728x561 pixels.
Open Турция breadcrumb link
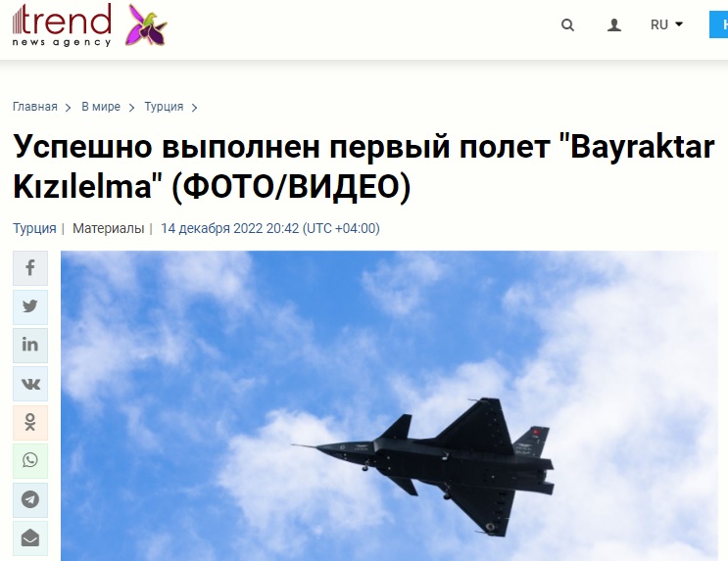(x=164, y=107)
